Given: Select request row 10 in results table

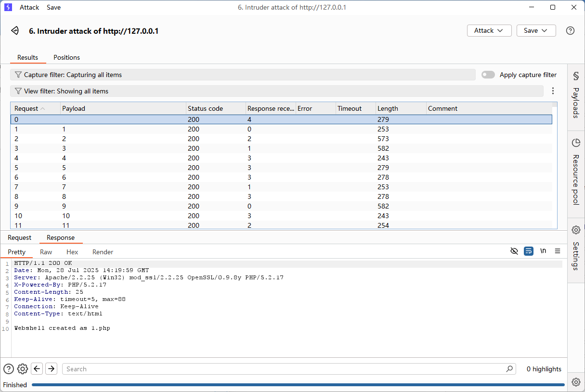Looking at the screenshot, I should (281, 216).
